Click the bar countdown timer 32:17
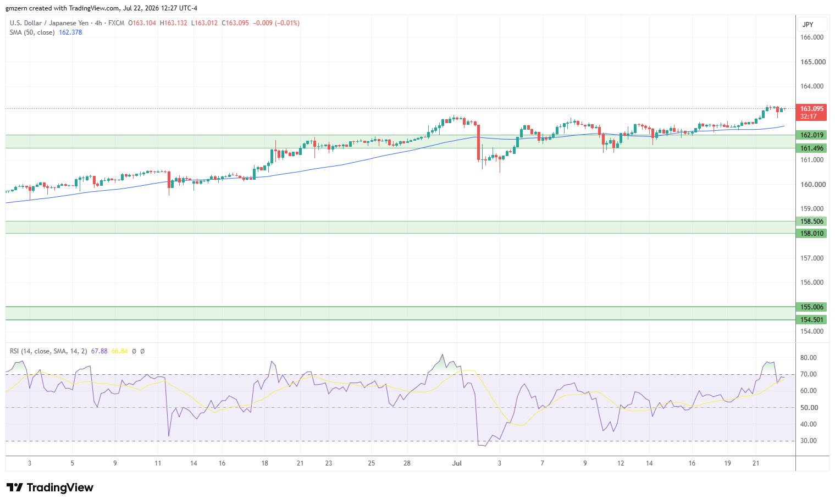 [x=808, y=117]
